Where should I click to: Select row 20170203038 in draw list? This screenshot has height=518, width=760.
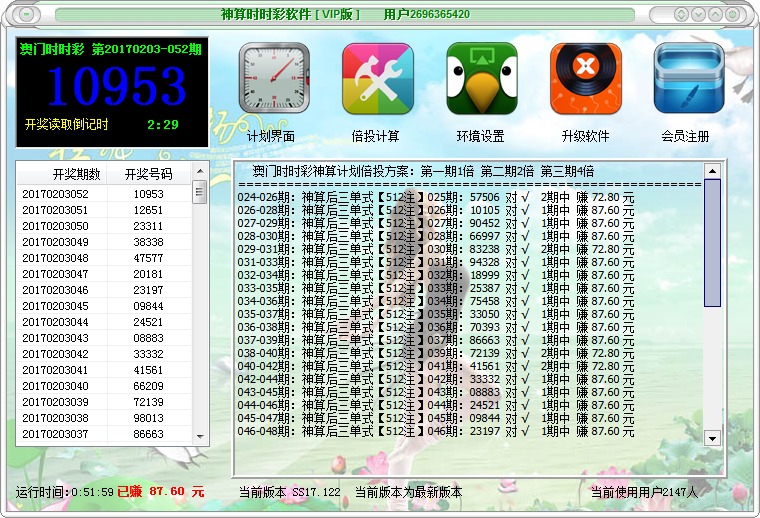(x=104, y=418)
